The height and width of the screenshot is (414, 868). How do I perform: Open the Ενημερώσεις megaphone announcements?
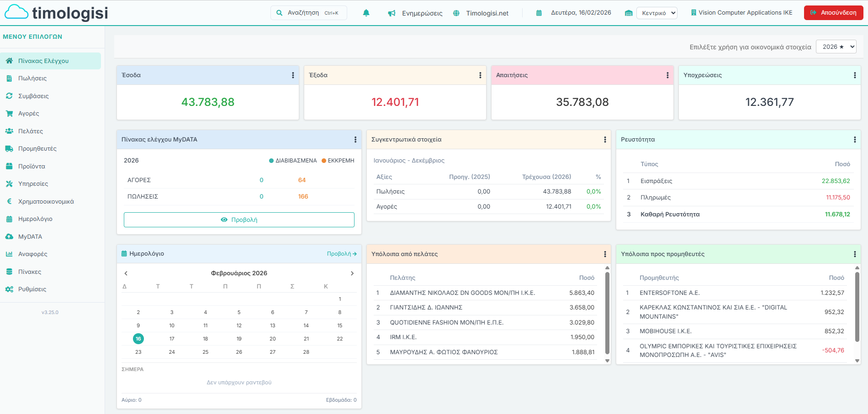[392, 13]
